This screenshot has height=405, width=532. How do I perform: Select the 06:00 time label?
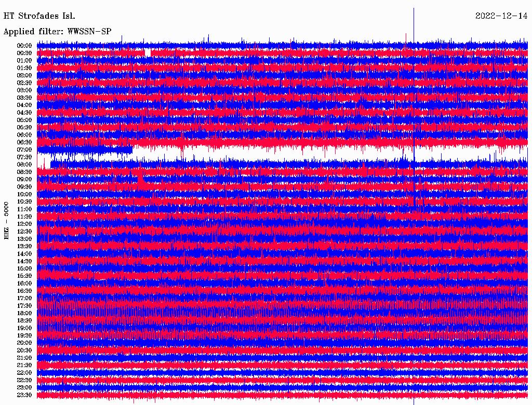[24, 134]
